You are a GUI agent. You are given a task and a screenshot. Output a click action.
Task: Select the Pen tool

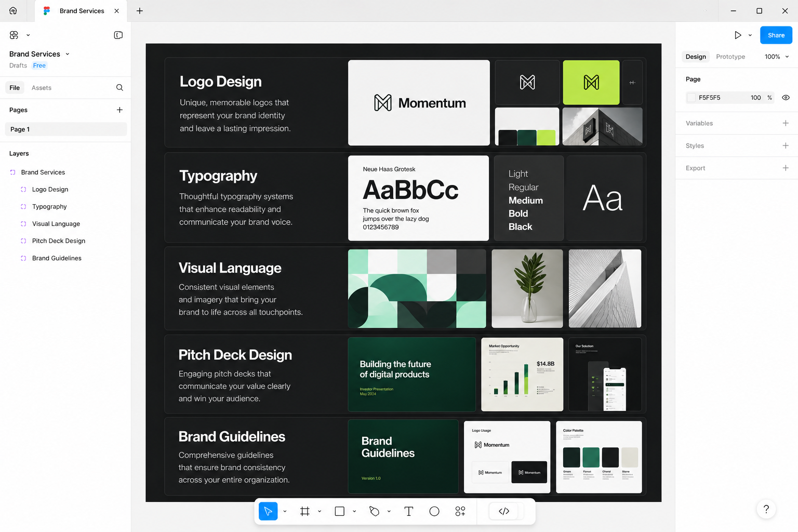(374, 511)
